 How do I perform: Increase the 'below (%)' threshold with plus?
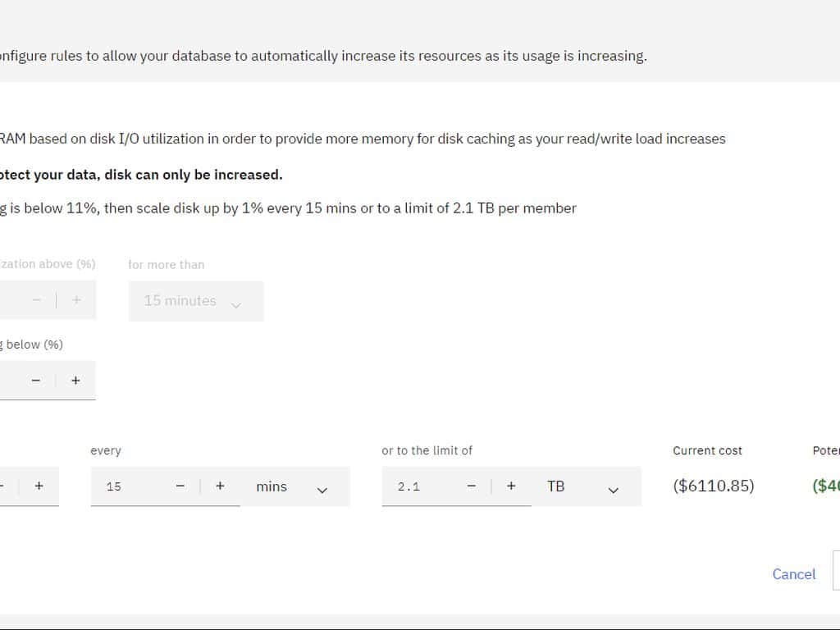point(75,381)
